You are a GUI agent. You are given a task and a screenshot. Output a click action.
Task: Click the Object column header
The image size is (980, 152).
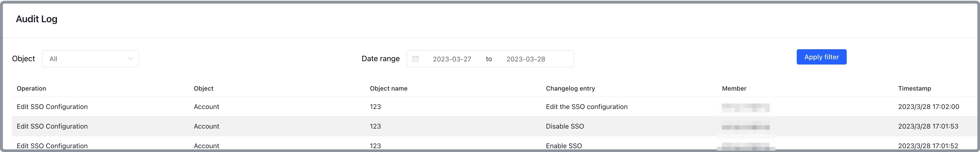pos(203,88)
